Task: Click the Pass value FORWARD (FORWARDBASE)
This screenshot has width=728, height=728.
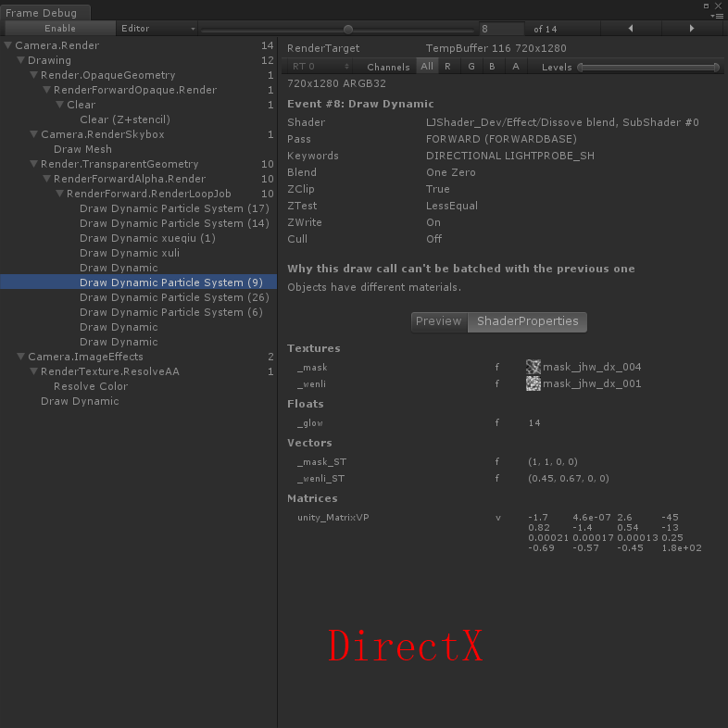Action: [x=501, y=139]
